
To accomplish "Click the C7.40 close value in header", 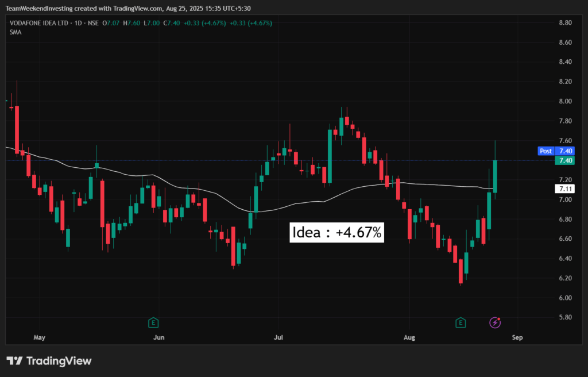I will (x=171, y=24).
